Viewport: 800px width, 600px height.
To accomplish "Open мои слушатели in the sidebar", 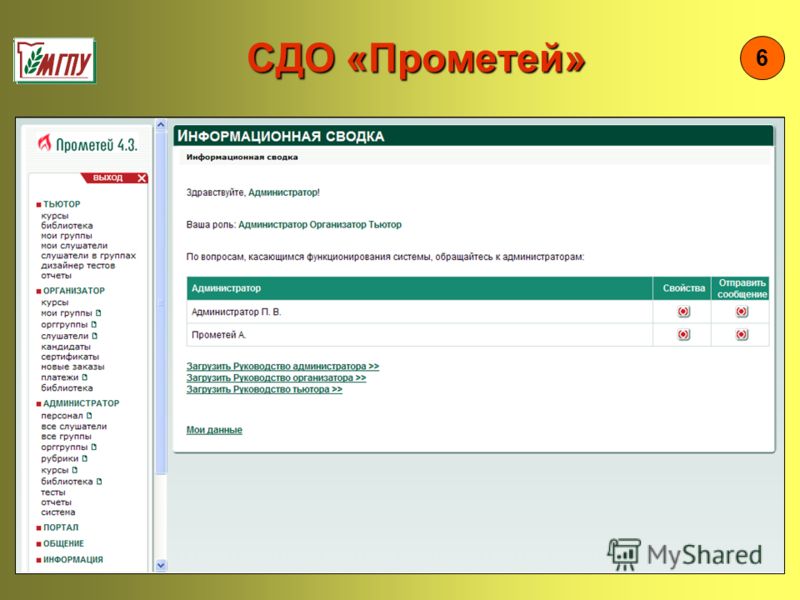I will coord(74,245).
